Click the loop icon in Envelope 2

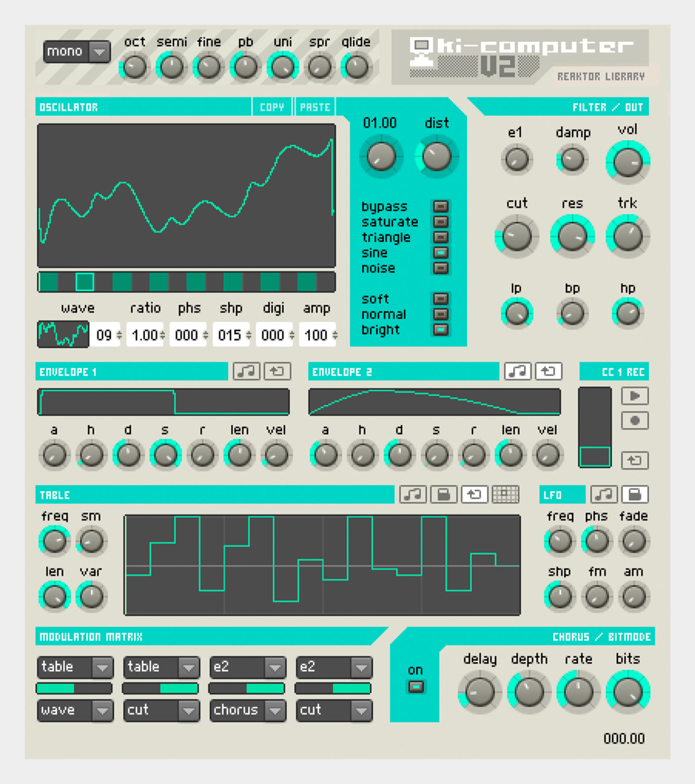[x=549, y=371]
